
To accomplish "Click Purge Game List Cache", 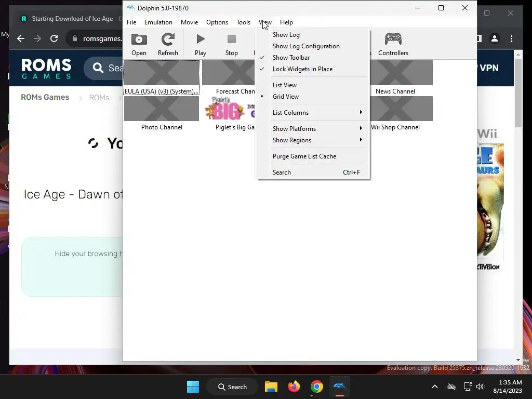I will point(313,156).
